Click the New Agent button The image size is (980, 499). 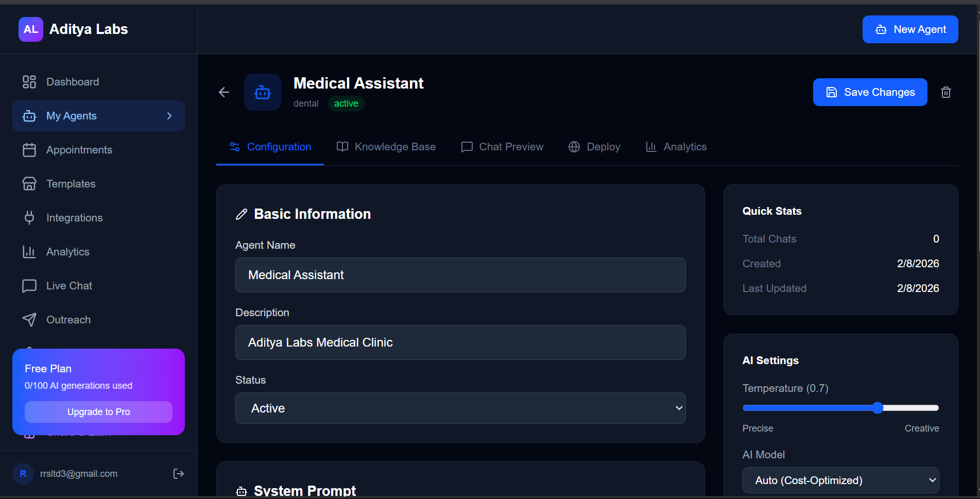tap(910, 29)
